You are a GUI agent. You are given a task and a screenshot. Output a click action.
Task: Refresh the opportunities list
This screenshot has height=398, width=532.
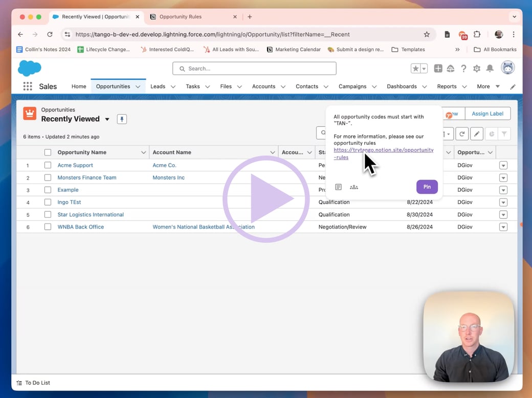pos(462,134)
